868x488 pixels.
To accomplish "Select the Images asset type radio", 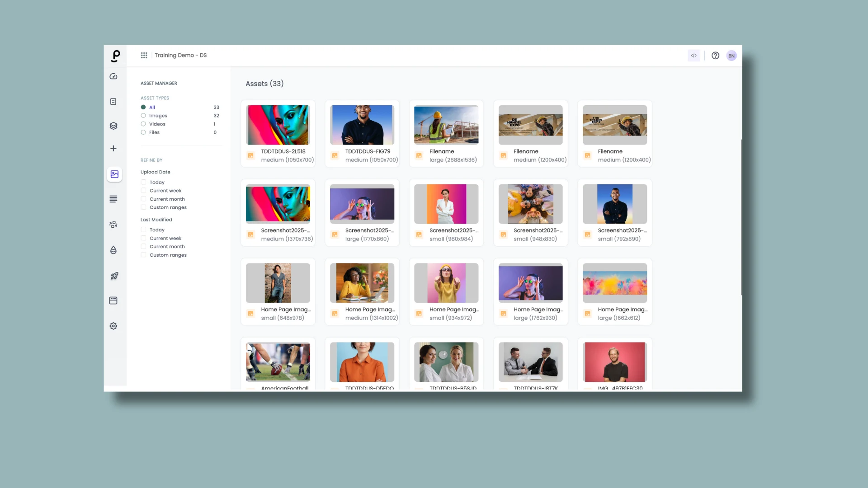I will click(143, 116).
